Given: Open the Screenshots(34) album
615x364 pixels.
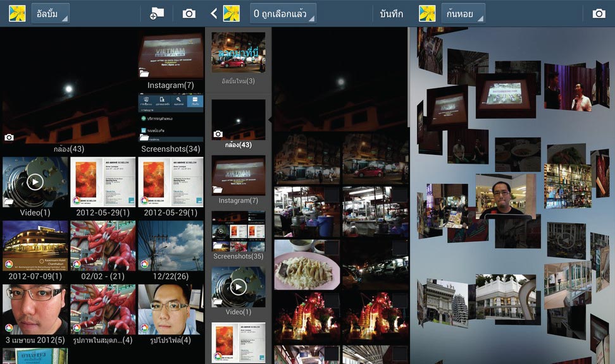Looking at the screenshot, I should pyautogui.click(x=171, y=123).
